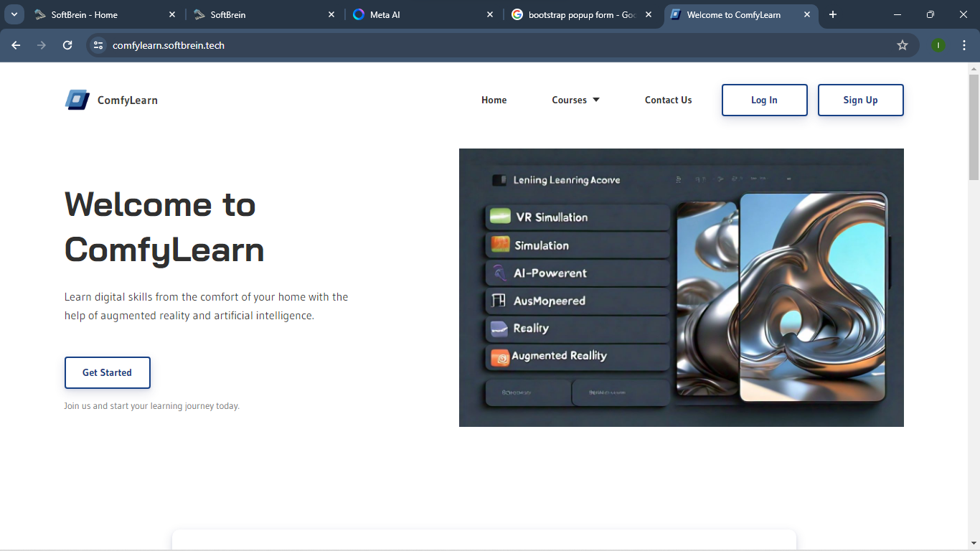This screenshot has height=551, width=980.
Task: Click the page vertical scrollbar thumb
Action: point(974,126)
